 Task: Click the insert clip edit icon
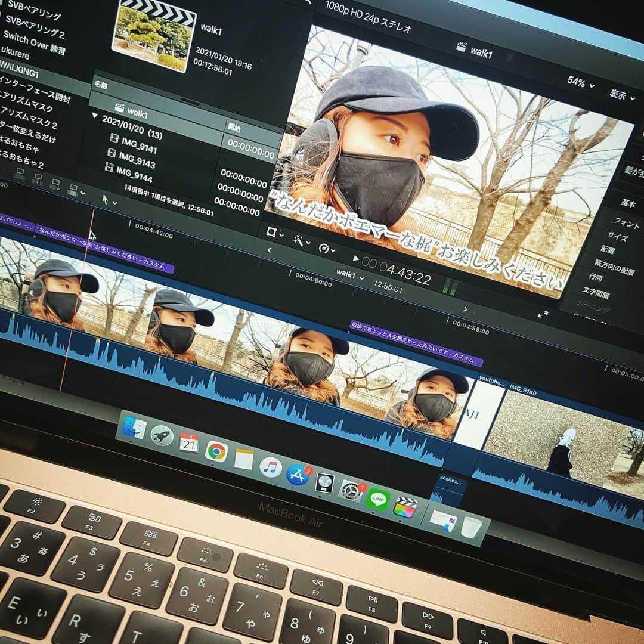click(x=38, y=179)
